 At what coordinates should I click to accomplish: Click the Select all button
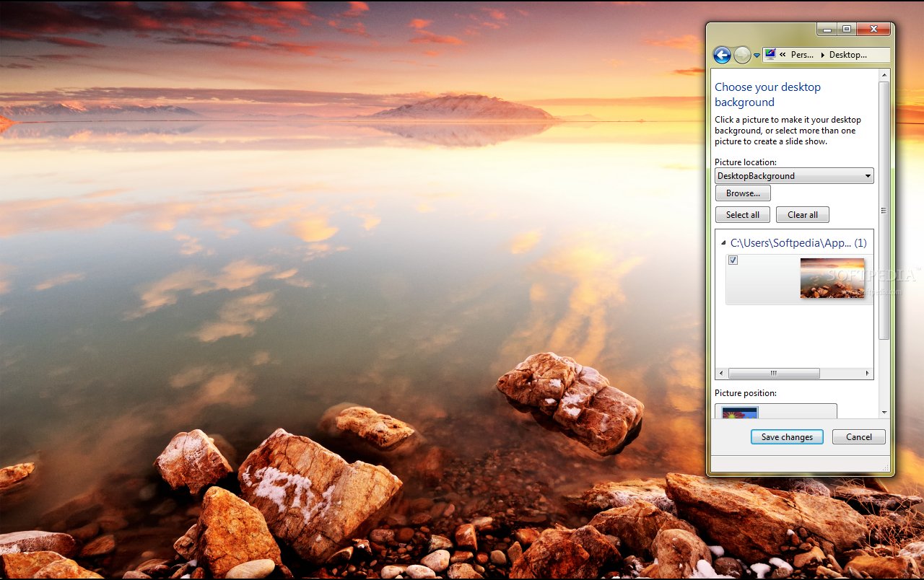pyautogui.click(x=743, y=215)
